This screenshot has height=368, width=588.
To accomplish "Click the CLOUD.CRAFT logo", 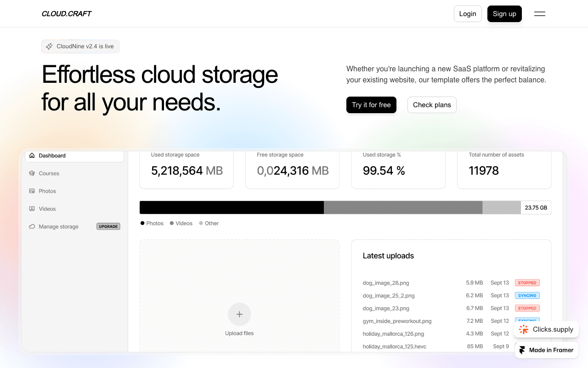I will point(67,14).
